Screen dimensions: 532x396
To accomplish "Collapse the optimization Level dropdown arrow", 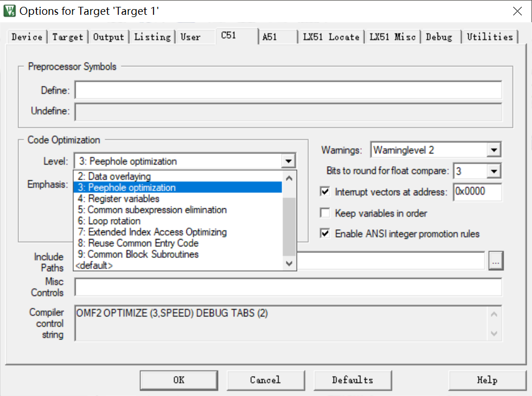I will (288, 161).
